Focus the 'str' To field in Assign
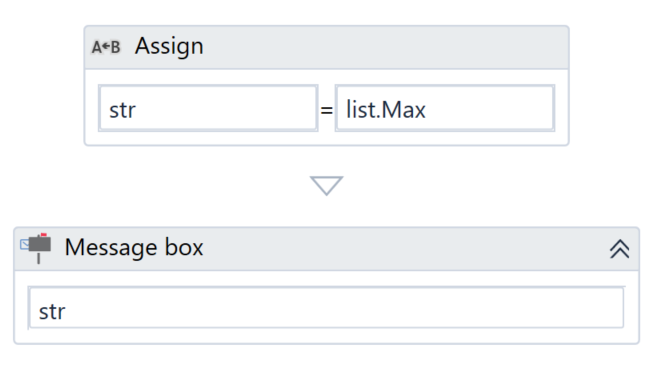Viewport: 657px width, 366px height. coord(208,109)
